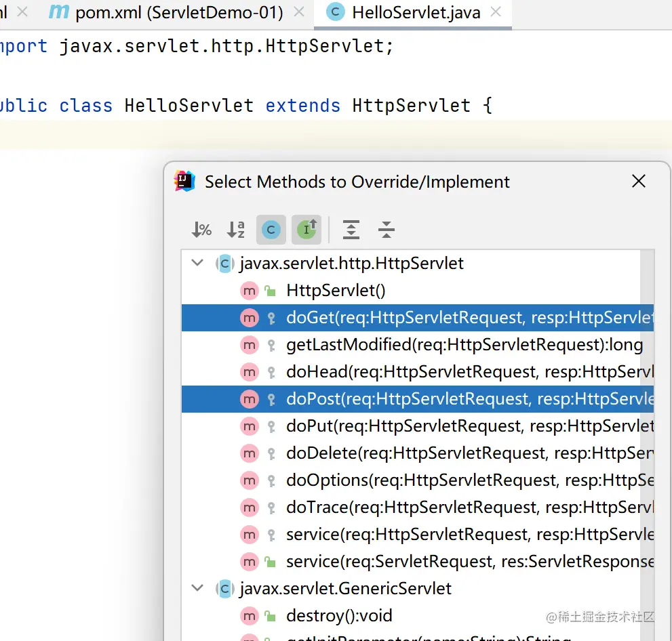Select the doTrace method row
The image size is (672, 641).
point(418,508)
